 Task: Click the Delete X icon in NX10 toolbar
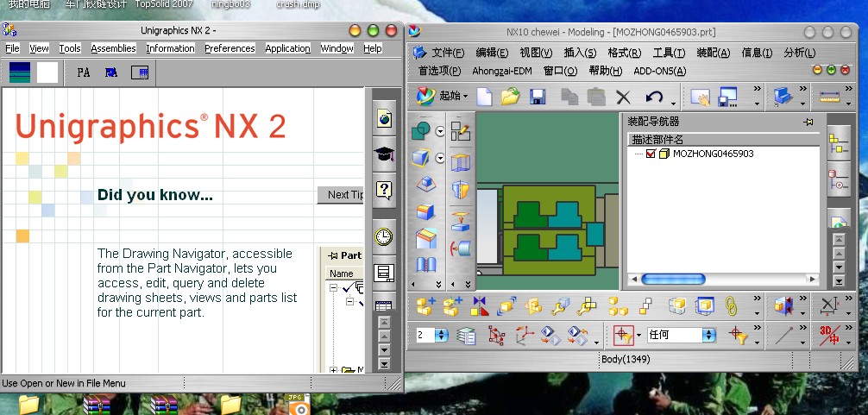coord(623,97)
